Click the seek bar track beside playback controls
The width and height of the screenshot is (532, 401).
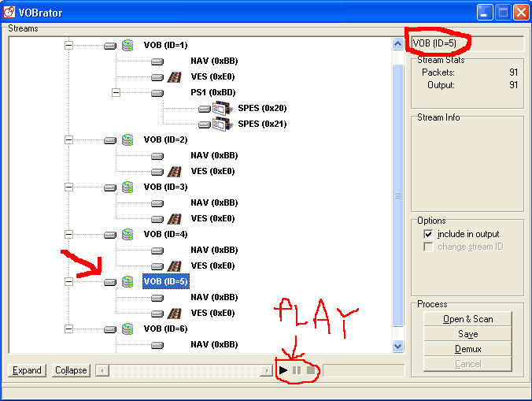[x=185, y=370]
